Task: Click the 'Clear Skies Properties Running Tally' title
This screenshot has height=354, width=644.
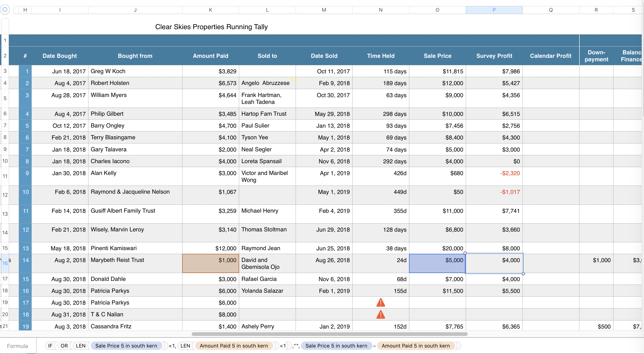Action: (211, 27)
